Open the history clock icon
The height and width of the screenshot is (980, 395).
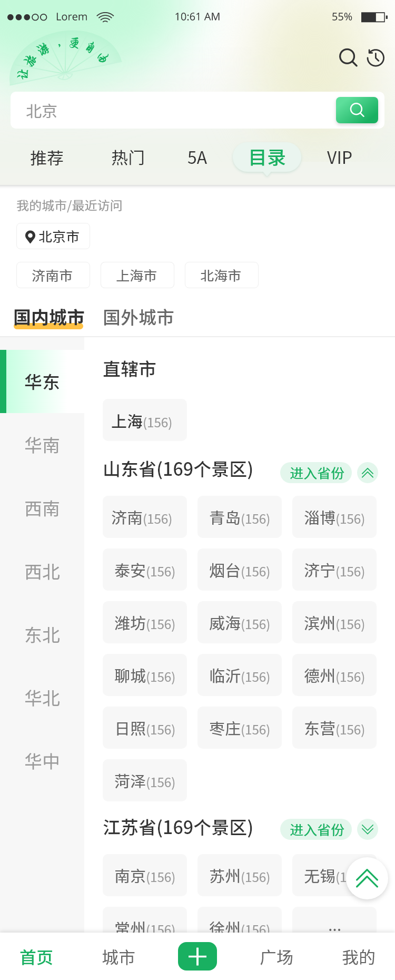coord(376,57)
